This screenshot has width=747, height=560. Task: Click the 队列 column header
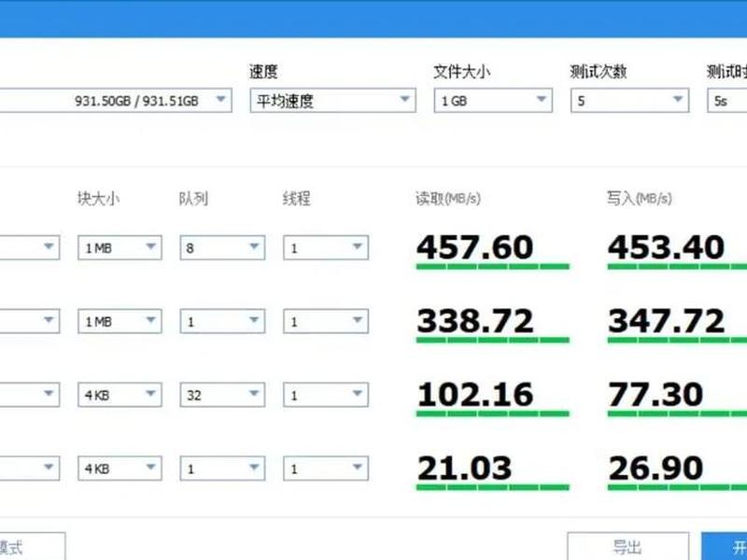click(193, 198)
